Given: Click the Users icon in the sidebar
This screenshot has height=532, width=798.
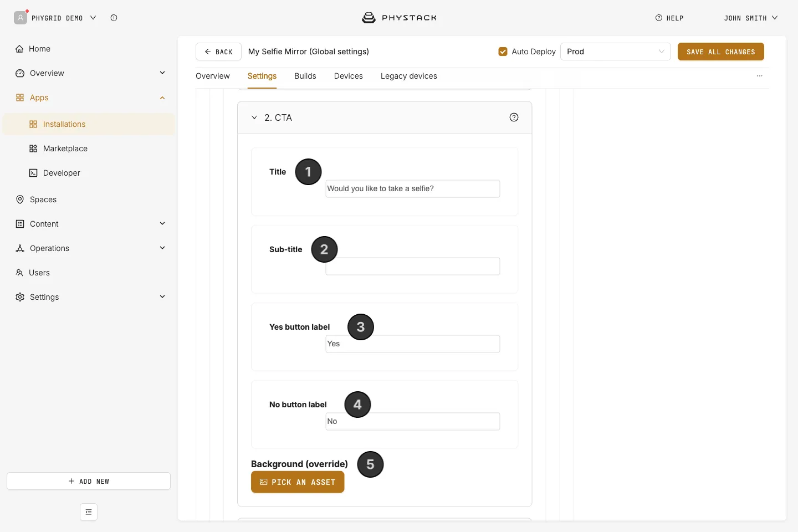Looking at the screenshot, I should 19,273.
